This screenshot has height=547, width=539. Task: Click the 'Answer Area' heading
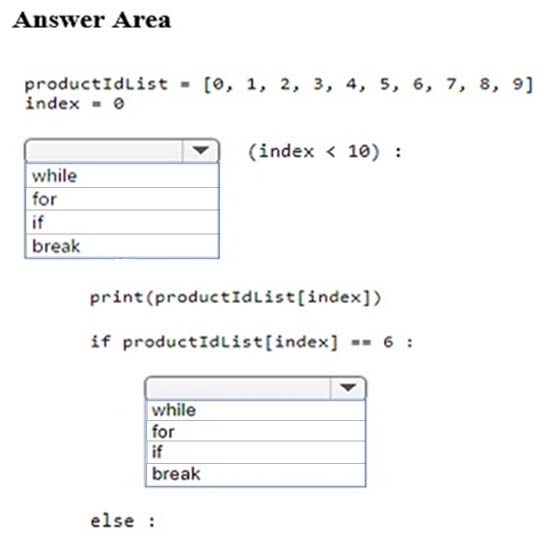tap(92, 20)
